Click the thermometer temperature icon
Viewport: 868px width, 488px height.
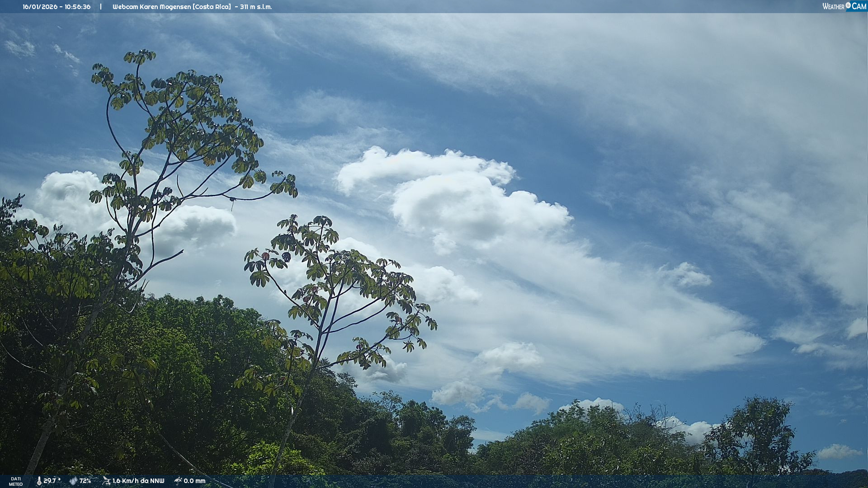tap(39, 481)
